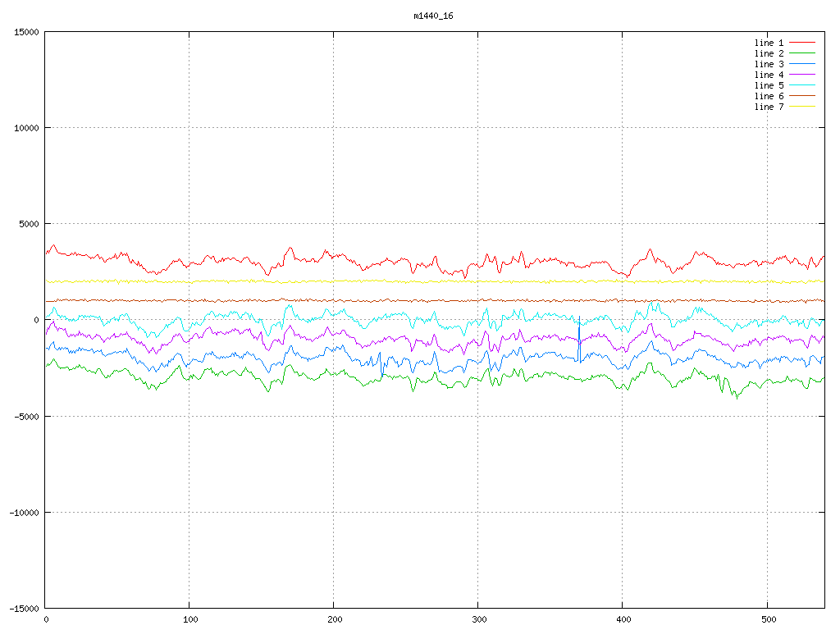Click the cyan legend sample for line 5
This screenshot has width=840, height=630.
coord(802,85)
